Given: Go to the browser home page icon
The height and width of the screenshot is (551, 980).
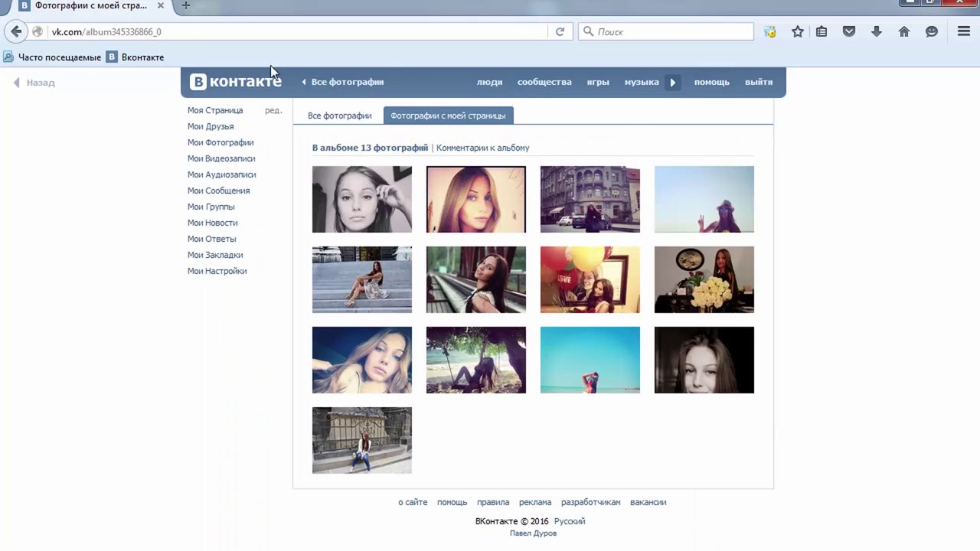Looking at the screenshot, I should (904, 31).
